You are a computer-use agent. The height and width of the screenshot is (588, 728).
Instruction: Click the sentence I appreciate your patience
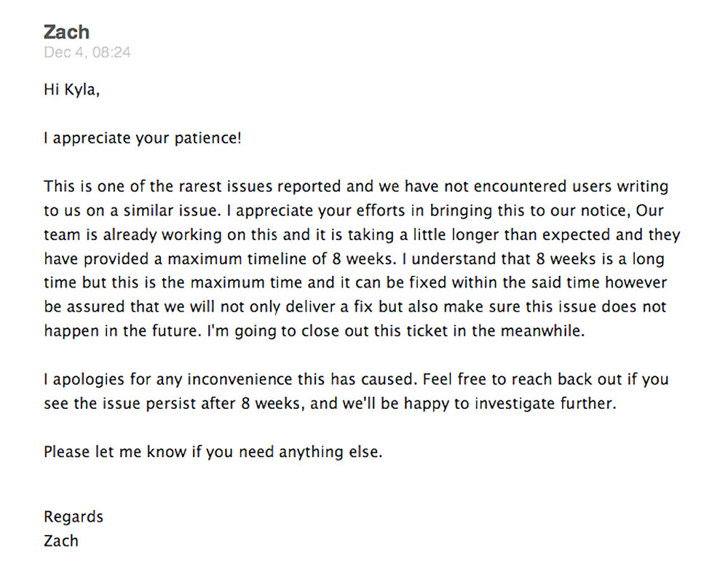click(x=143, y=138)
